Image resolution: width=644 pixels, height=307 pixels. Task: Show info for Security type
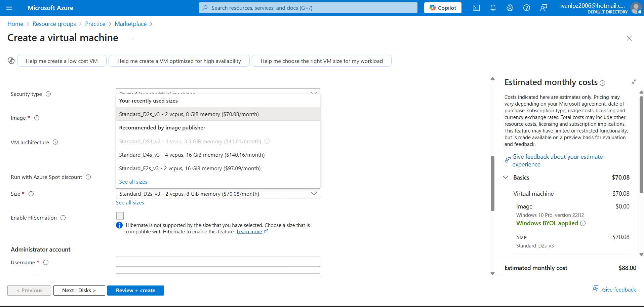coord(48,94)
